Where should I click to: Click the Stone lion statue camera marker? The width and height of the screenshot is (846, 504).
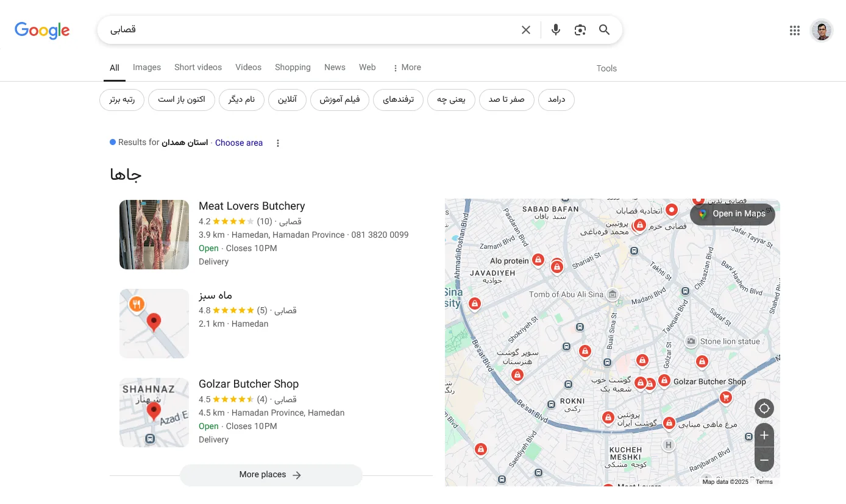691,341
